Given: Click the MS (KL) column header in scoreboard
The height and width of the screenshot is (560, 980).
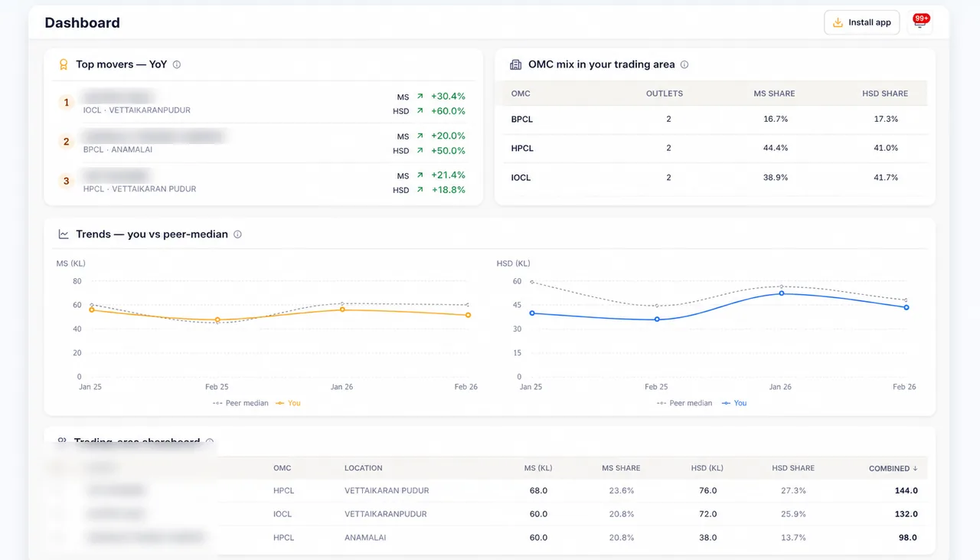Looking at the screenshot, I should coord(538,468).
